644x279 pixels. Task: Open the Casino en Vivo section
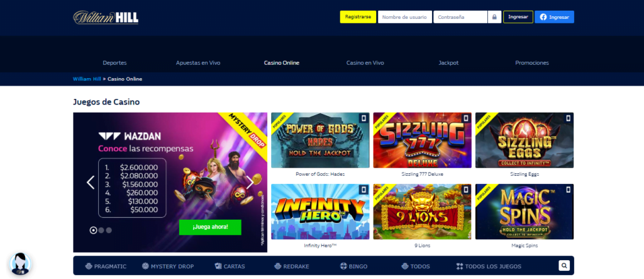(x=365, y=63)
